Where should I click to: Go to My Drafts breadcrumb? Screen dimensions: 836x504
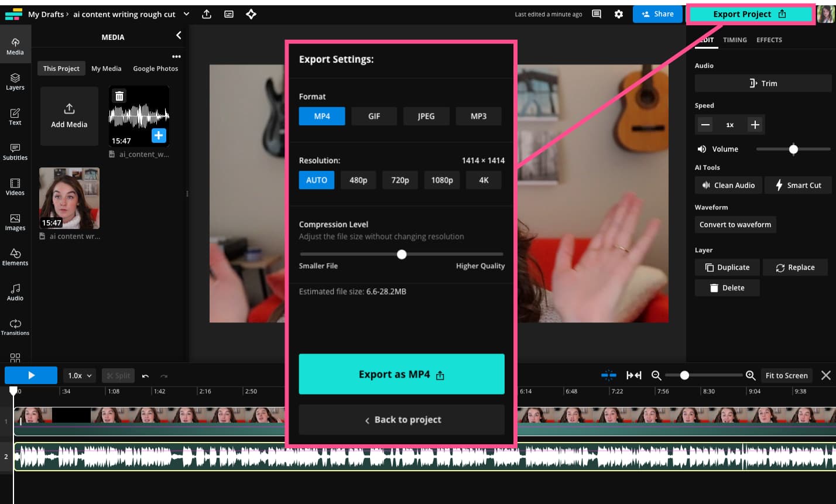tap(46, 14)
